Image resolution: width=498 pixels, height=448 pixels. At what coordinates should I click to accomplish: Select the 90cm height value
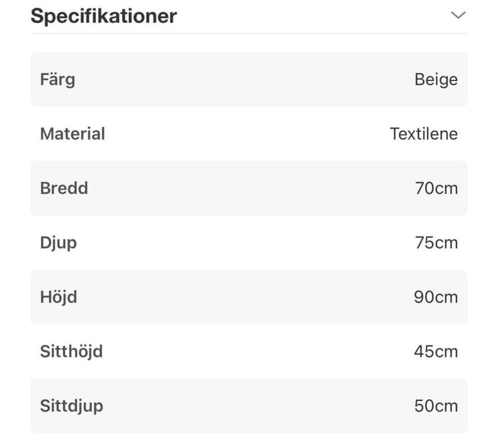(x=436, y=297)
